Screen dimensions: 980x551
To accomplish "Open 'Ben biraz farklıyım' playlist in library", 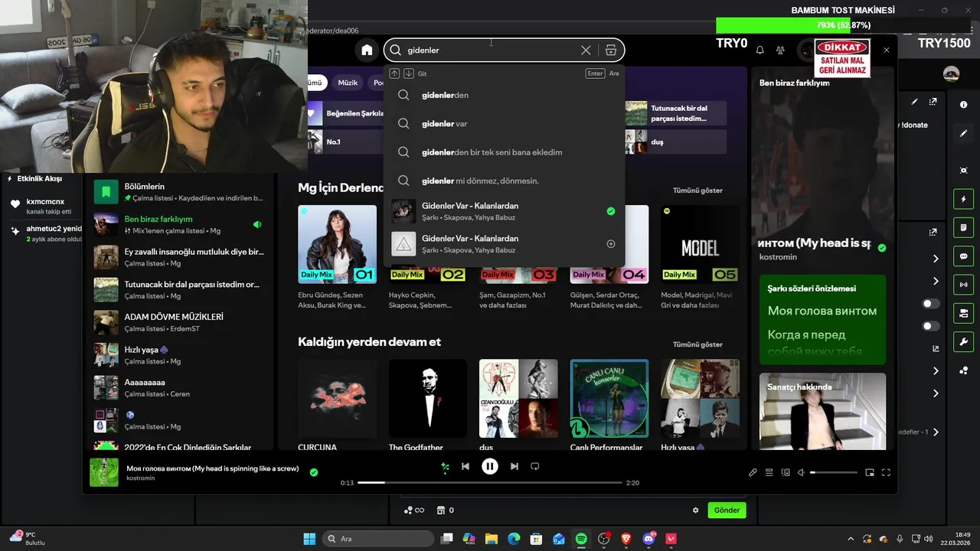I will [x=178, y=224].
